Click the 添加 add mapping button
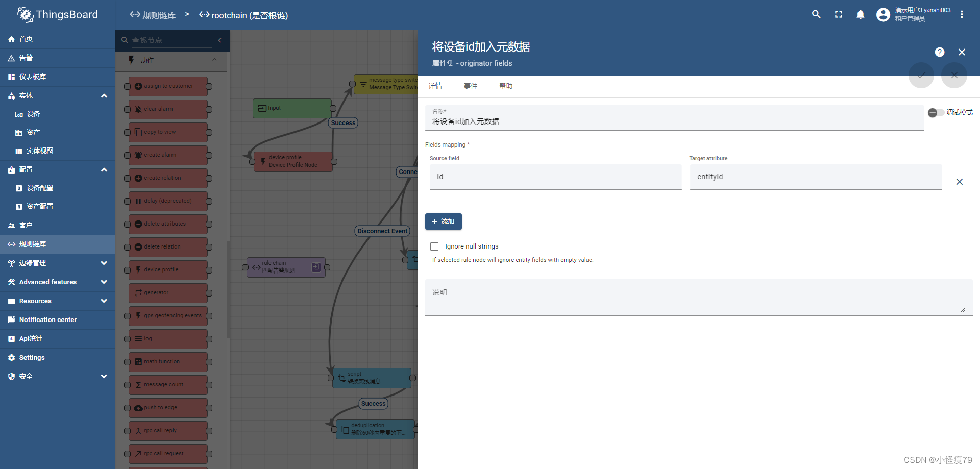This screenshot has height=469, width=980. coord(443,221)
